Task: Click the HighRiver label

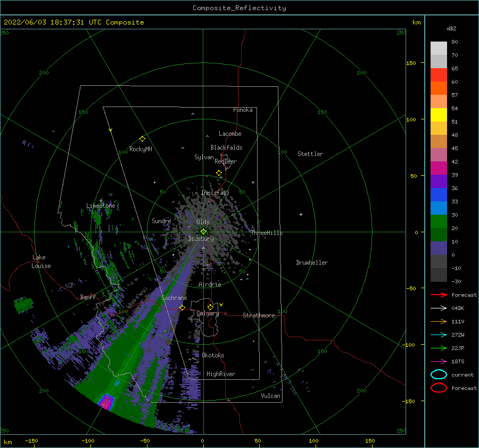Action: [x=221, y=374]
